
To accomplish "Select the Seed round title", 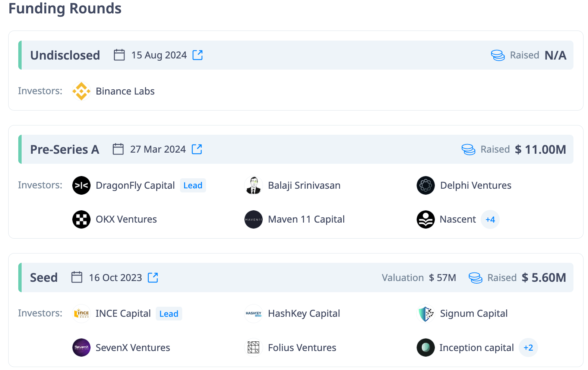I will click(x=44, y=277).
